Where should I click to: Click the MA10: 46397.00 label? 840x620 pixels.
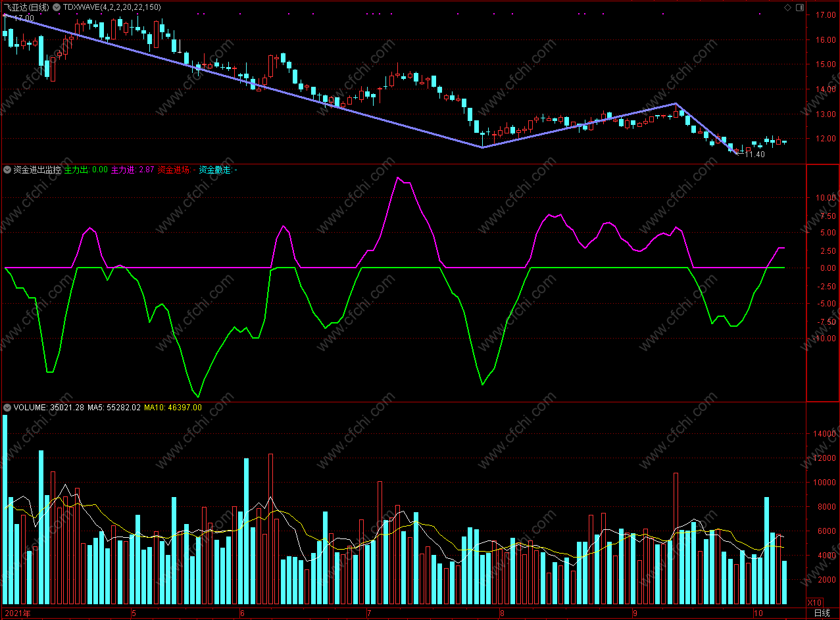172,408
